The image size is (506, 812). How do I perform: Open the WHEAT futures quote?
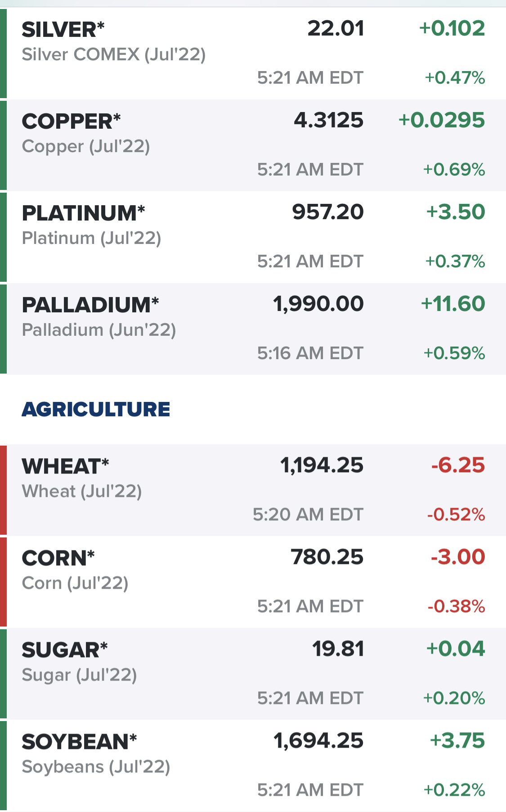253,490
